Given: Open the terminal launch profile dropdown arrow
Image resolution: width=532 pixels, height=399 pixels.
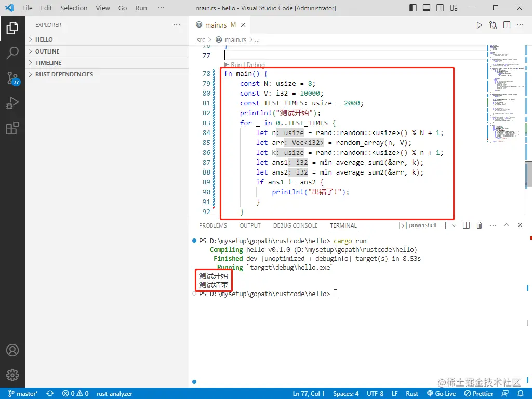Looking at the screenshot, I should (454, 225).
